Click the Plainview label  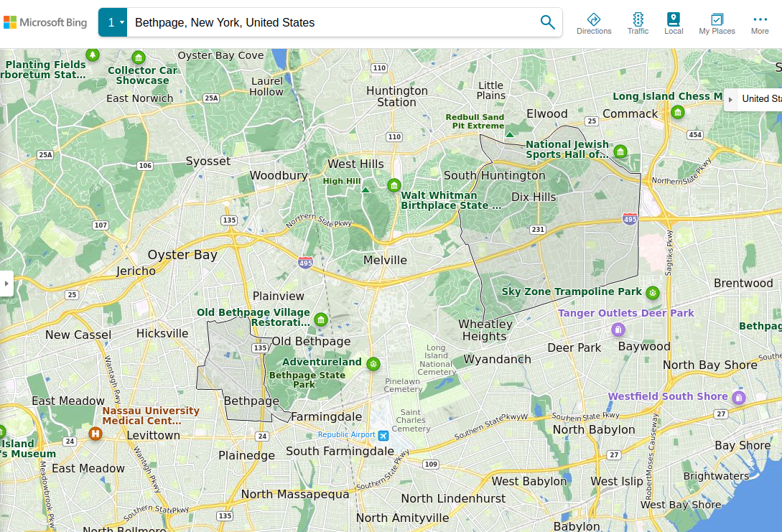click(x=279, y=296)
